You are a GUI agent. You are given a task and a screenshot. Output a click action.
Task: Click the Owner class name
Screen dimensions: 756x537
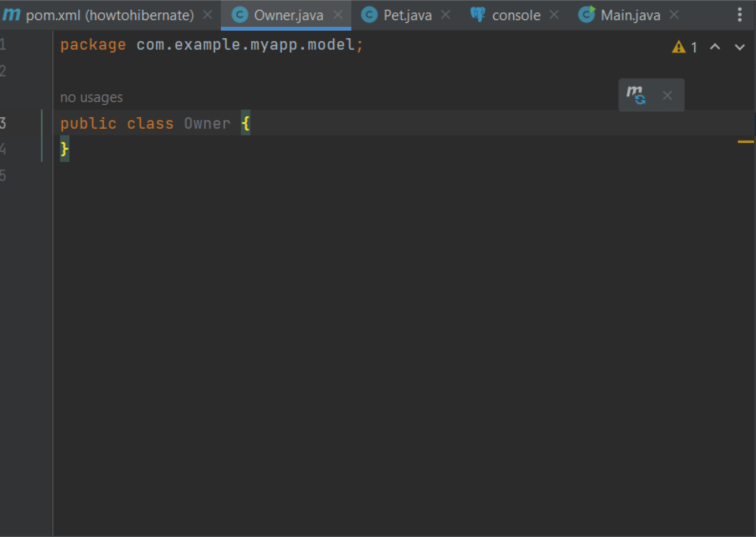point(207,123)
